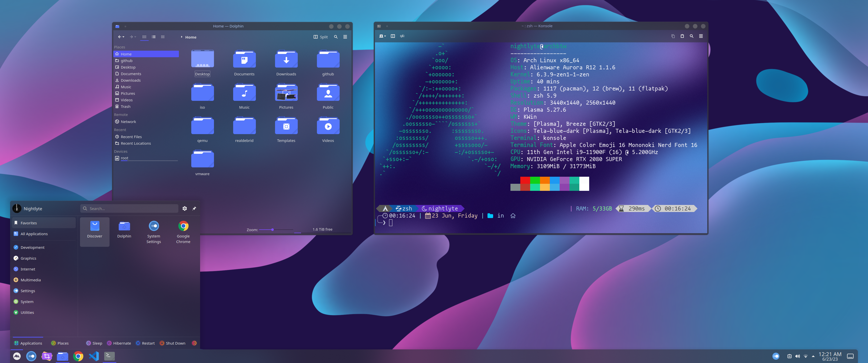Select the qemu folder
Screen dimensions: 868x363
point(202,130)
